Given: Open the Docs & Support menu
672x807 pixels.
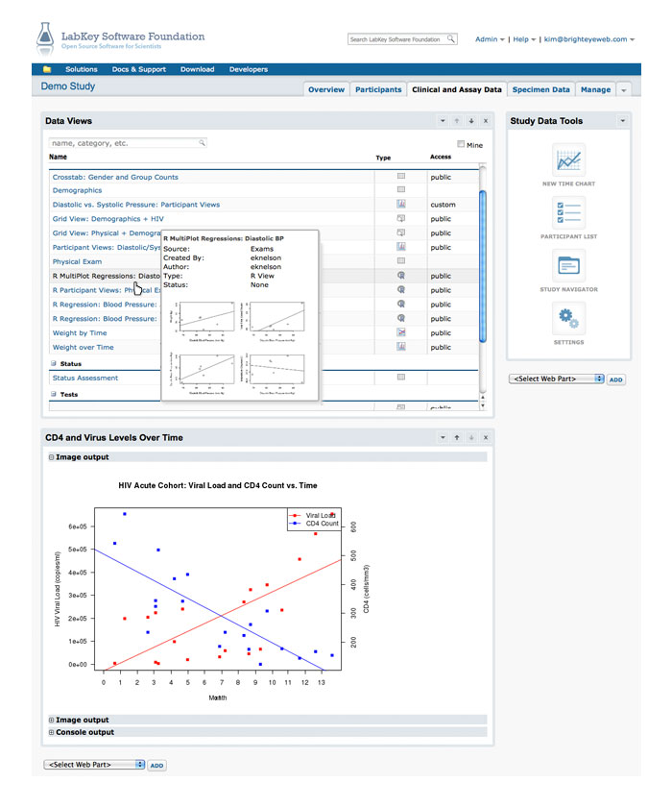Looking at the screenshot, I should (x=139, y=69).
